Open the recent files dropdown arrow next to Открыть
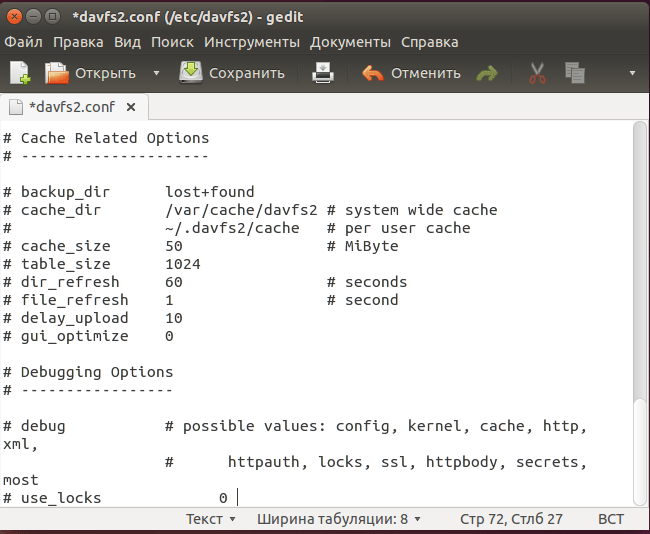The width and height of the screenshot is (650, 534). [156, 73]
